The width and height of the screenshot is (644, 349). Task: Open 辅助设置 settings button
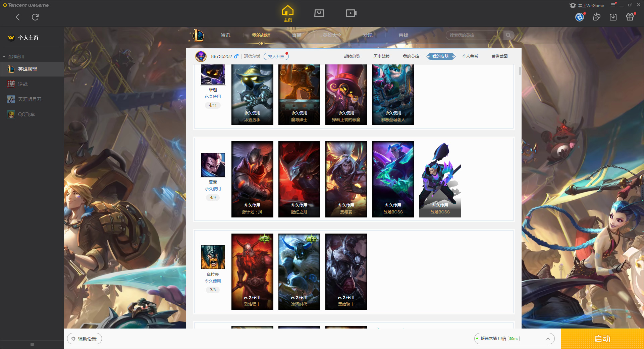click(x=85, y=339)
